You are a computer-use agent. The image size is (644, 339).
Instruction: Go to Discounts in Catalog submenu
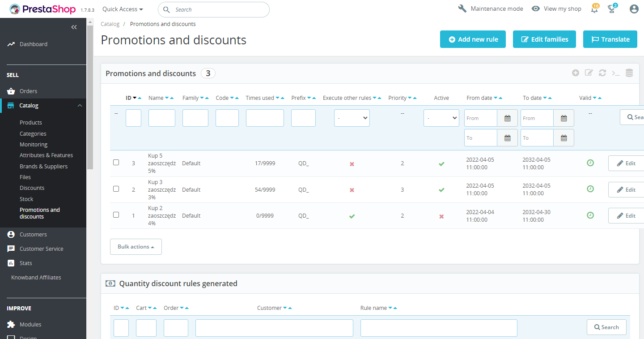[x=32, y=188]
